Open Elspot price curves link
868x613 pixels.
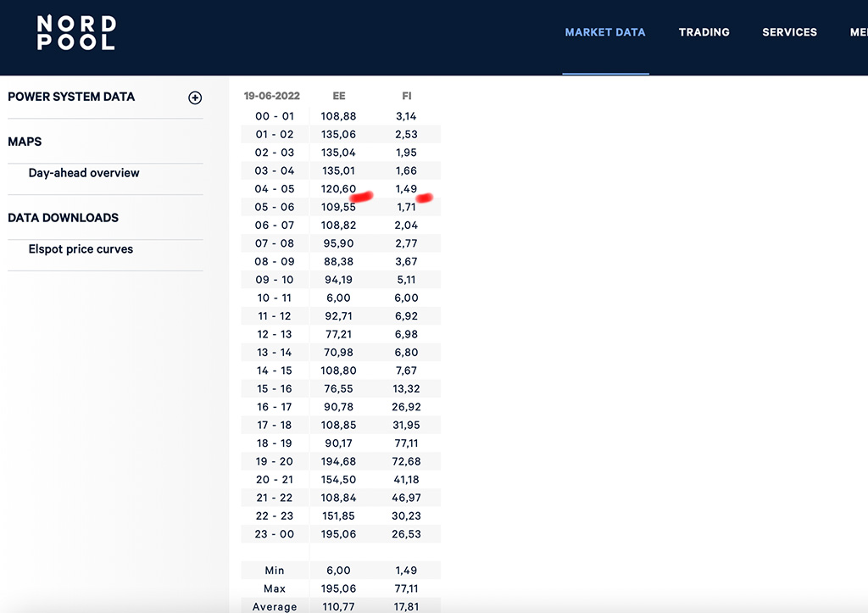[x=81, y=249]
